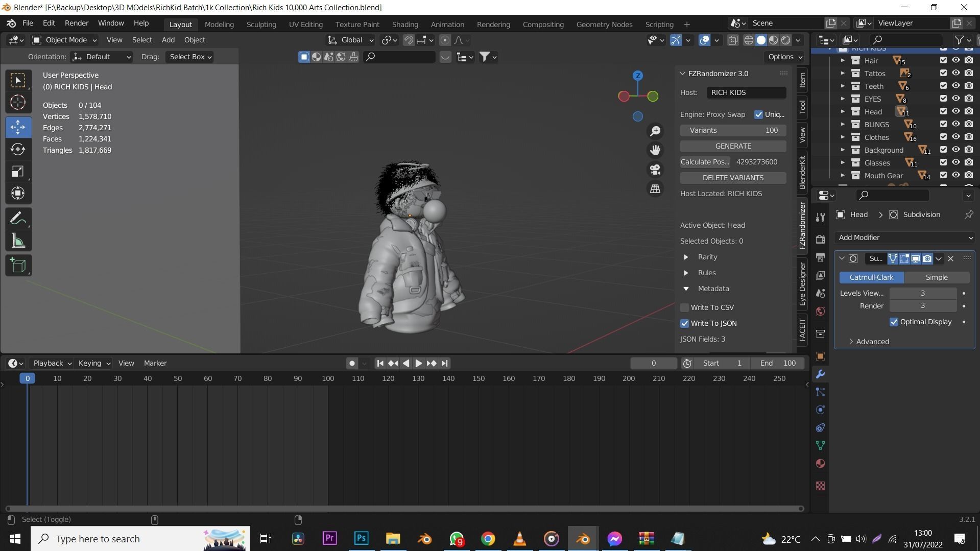Select the Select Box tool
The image size is (980, 551).
18,81
